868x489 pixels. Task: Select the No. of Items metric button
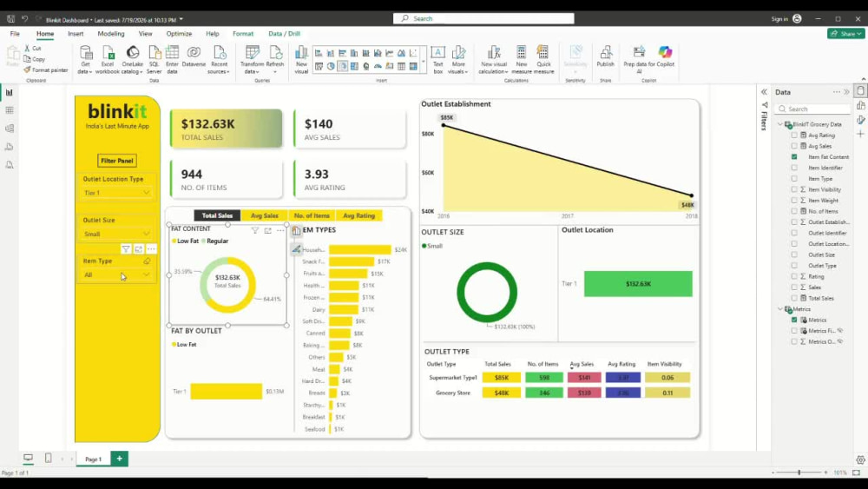tap(312, 215)
